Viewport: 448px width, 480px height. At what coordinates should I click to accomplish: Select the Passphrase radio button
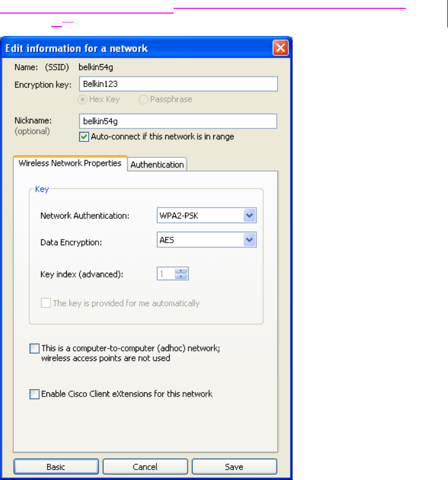pos(143,100)
